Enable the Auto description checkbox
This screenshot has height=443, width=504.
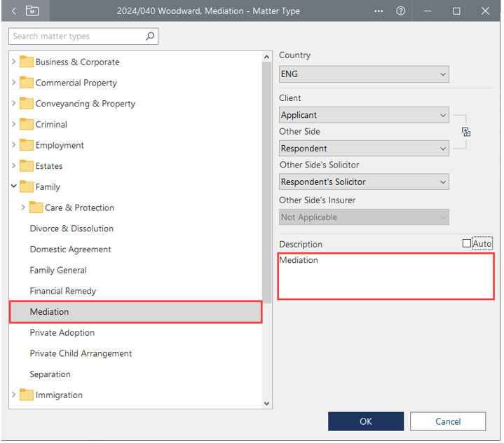point(467,244)
